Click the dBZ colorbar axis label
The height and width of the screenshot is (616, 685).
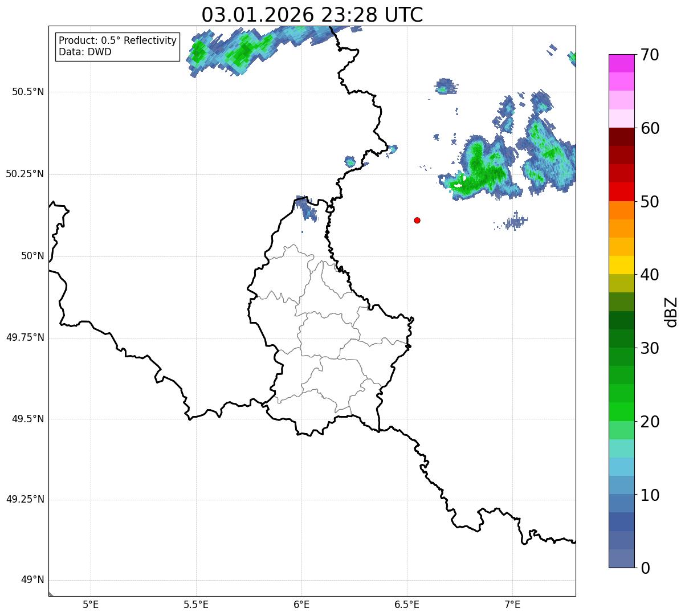click(x=671, y=312)
